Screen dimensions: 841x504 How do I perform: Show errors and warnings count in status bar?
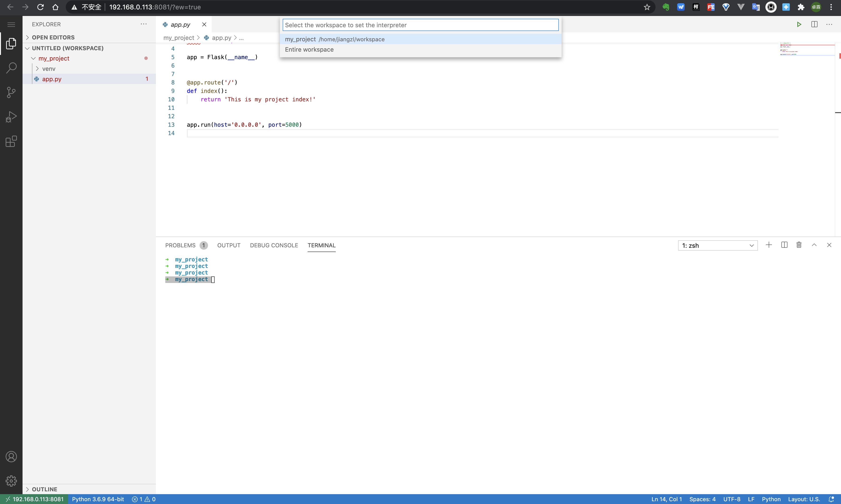tap(143, 499)
